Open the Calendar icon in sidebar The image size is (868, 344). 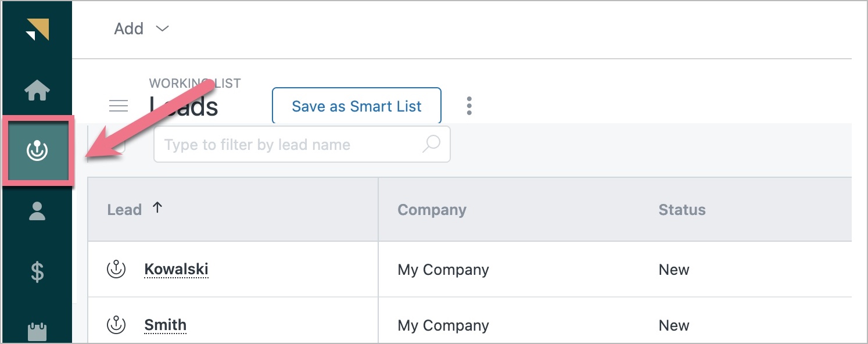[x=37, y=331]
